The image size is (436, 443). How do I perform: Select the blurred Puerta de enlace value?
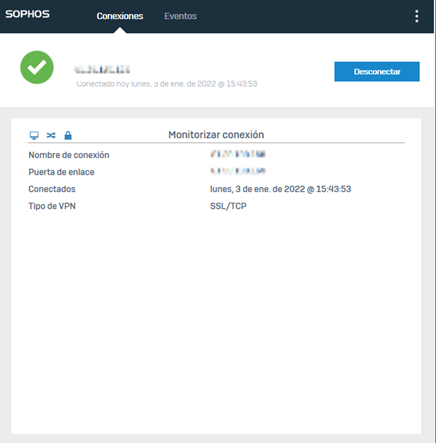[x=238, y=171]
